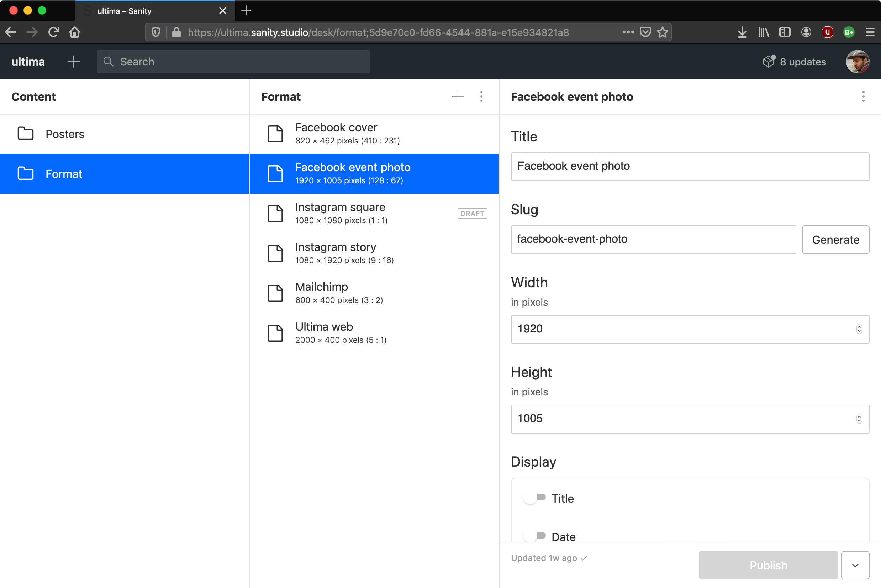Click the 8 updates package icon
The height and width of the screenshot is (588, 881).
[769, 62]
